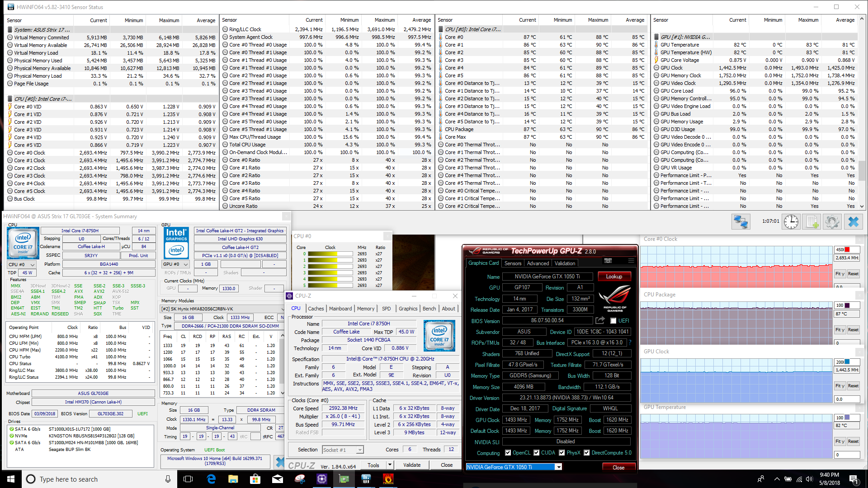Click the HWiNFO remote network monitors icon
868x488 pixels.
point(741,222)
